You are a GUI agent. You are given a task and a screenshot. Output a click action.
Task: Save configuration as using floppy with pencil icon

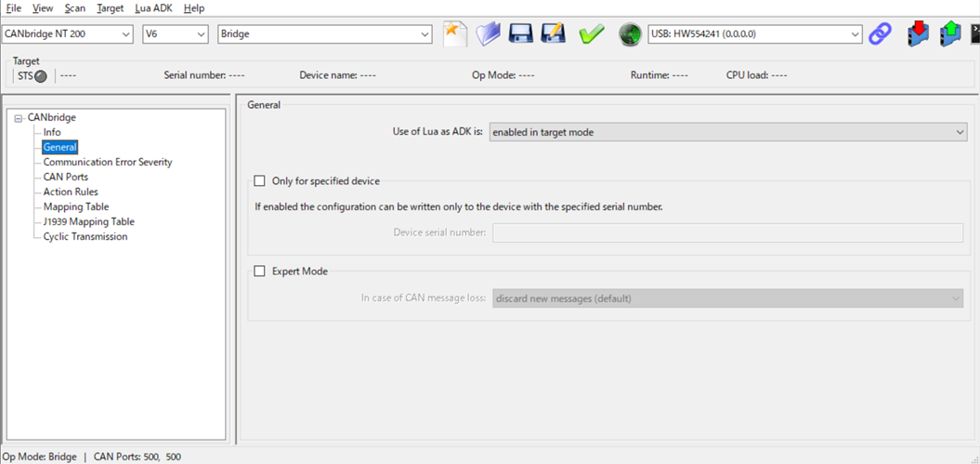point(553,33)
